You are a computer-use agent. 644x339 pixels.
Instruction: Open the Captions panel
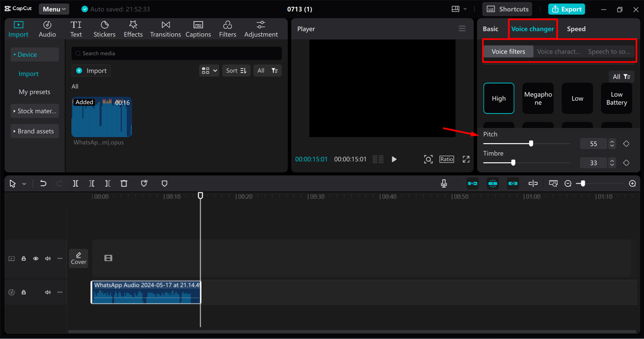(x=198, y=29)
